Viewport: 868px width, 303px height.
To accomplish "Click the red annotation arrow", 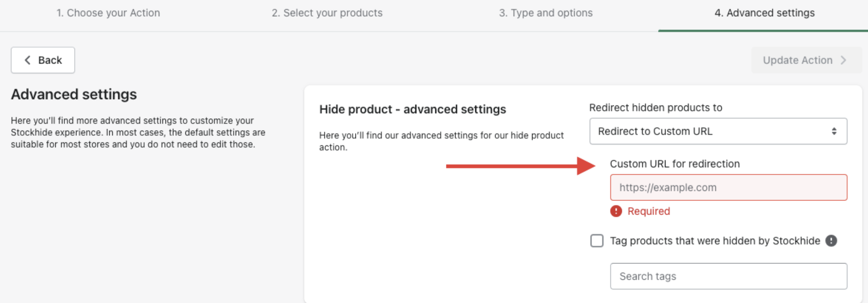I will 520,166.
